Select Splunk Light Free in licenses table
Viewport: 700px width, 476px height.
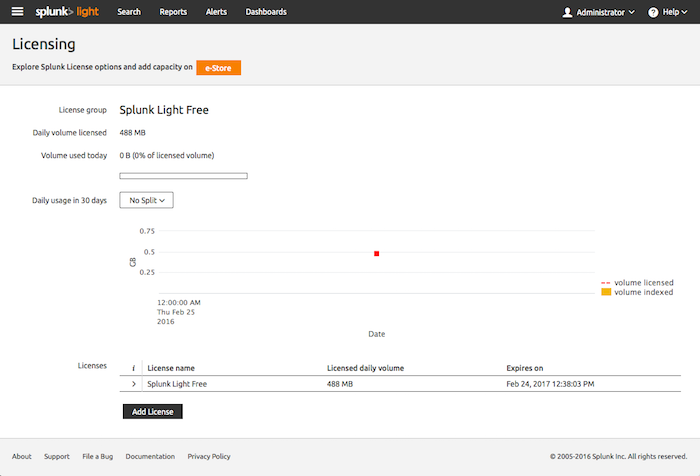[x=177, y=384]
